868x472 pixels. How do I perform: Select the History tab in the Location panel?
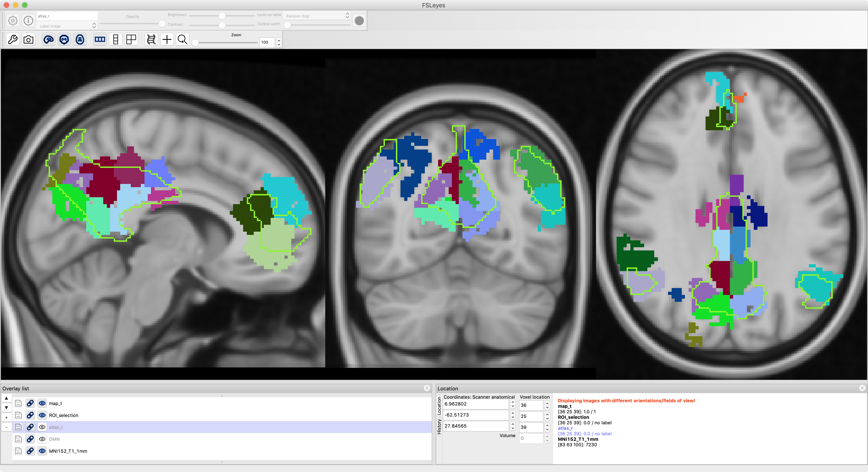coord(439,427)
